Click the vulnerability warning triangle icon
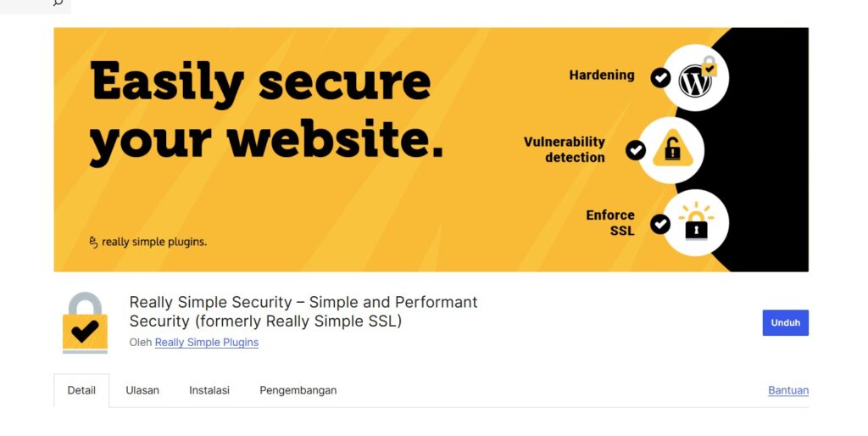The height and width of the screenshot is (436, 868). pos(671,150)
